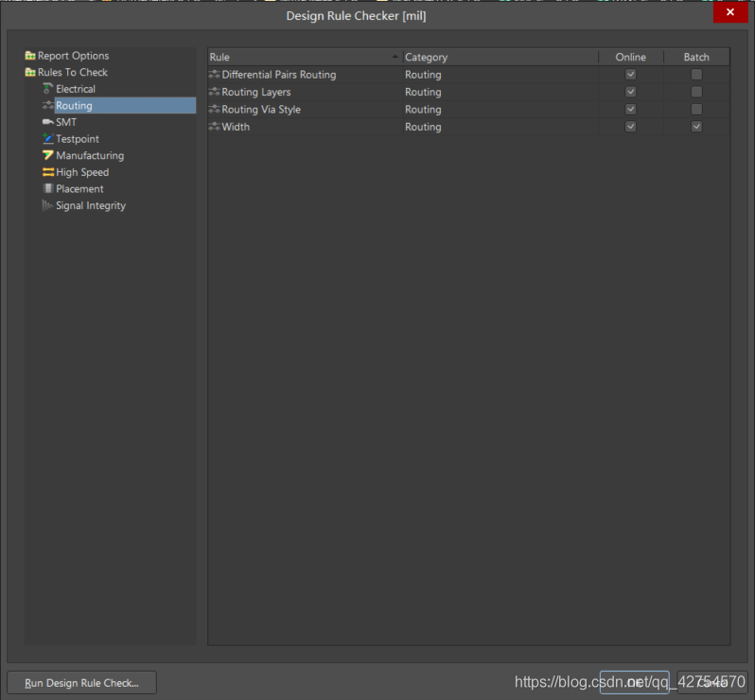Click the Report Options folder icon
755x700 pixels.
tap(30, 56)
